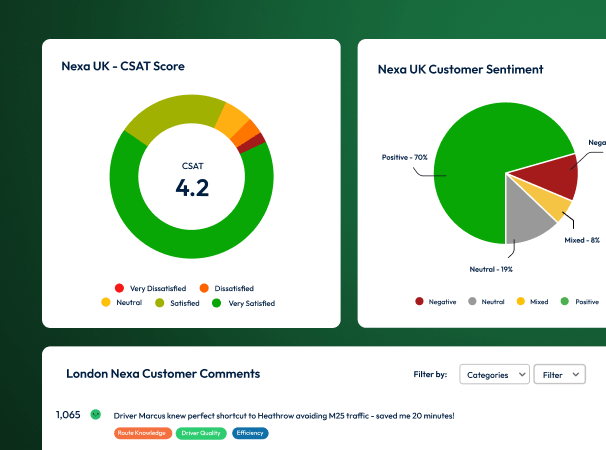Select the Route Knowledge tag
The height and width of the screenshot is (450, 606).
[142, 433]
